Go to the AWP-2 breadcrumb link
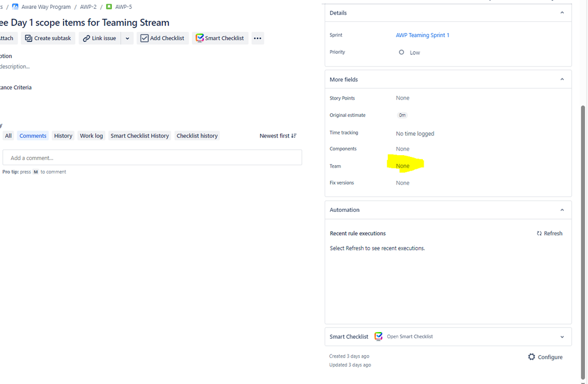Image resolution: width=588 pixels, height=384 pixels. 88,6
